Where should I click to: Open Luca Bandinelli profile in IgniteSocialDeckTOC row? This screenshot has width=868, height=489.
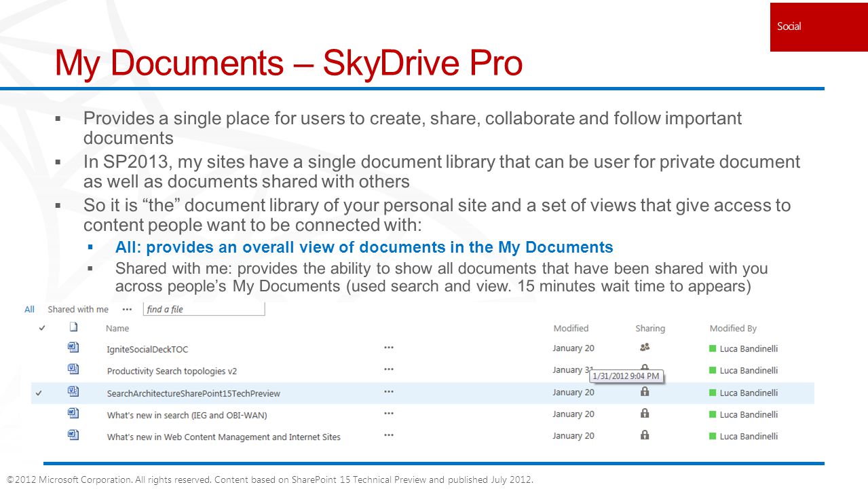(x=749, y=348)
